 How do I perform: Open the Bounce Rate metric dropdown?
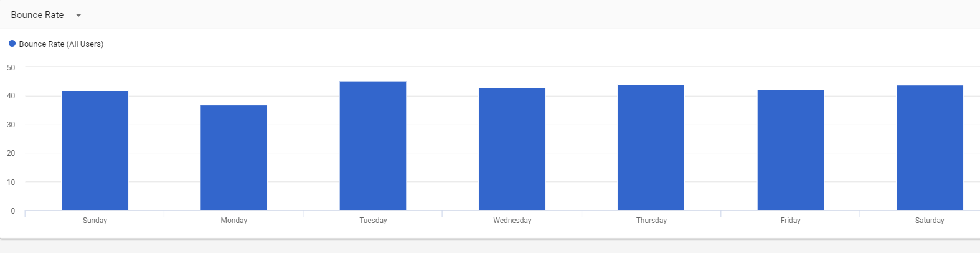tap(37, 15)
